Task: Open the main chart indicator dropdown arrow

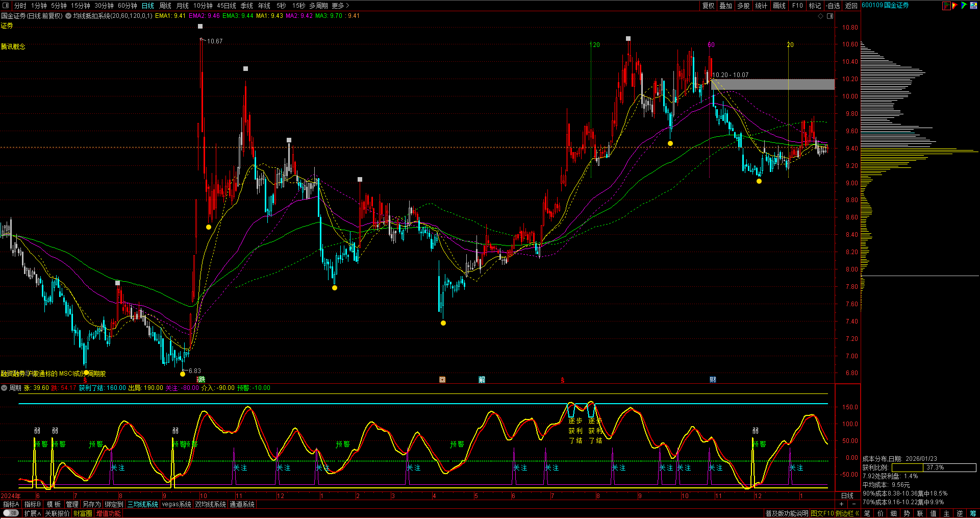Action: [x=68, y=16]
